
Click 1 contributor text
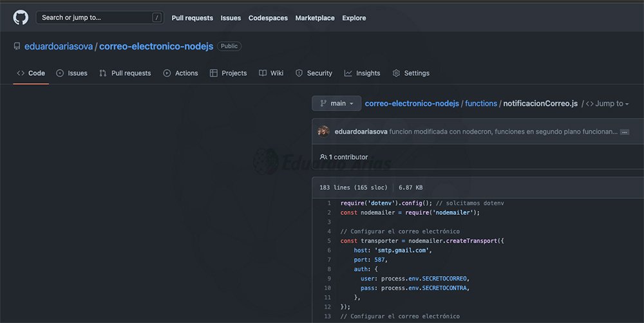(x=348, y=157)
